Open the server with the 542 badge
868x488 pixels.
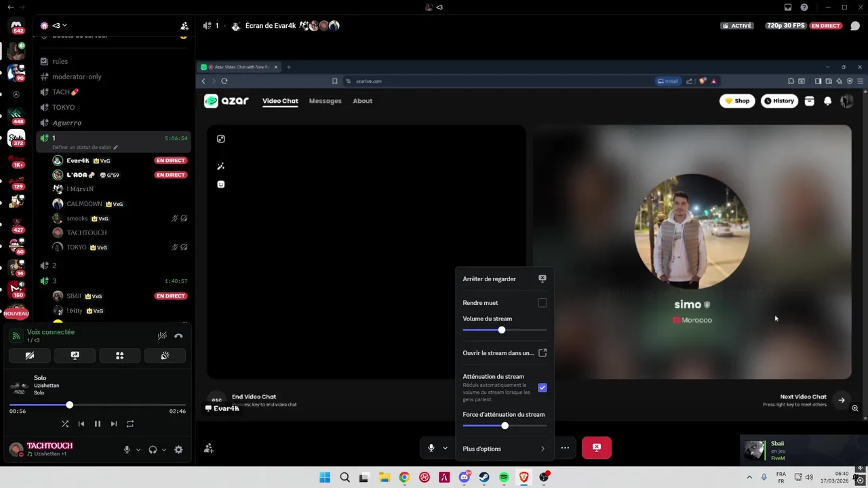(16, 26)
